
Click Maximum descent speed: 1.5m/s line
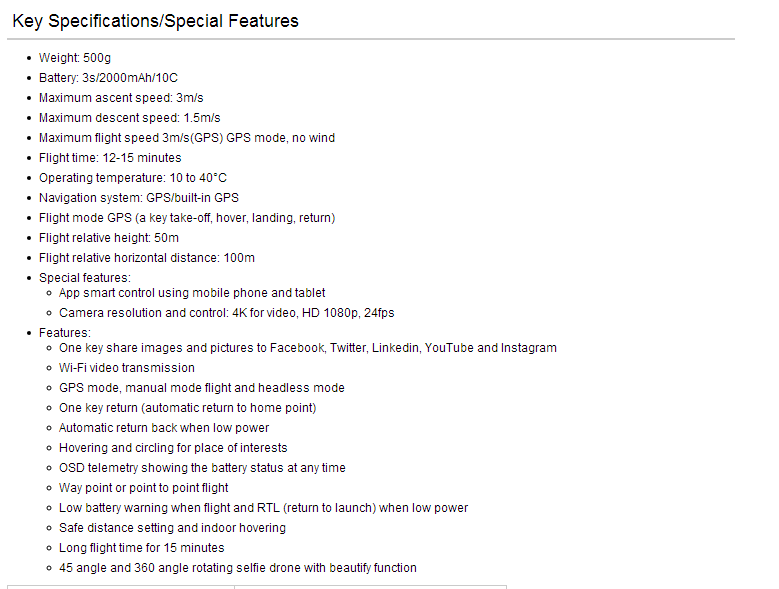(x=130, y=118)
